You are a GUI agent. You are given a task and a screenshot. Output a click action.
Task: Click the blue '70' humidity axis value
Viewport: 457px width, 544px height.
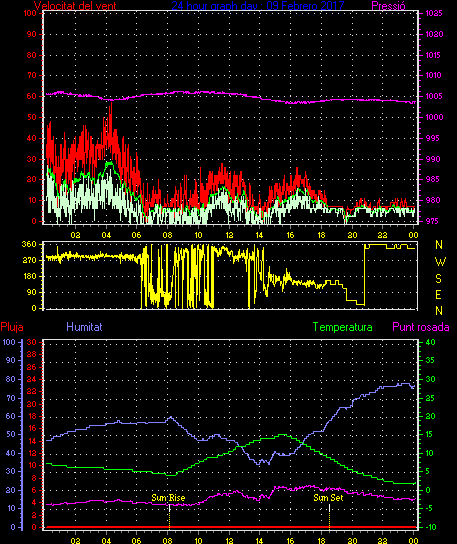tap(11, 398)
